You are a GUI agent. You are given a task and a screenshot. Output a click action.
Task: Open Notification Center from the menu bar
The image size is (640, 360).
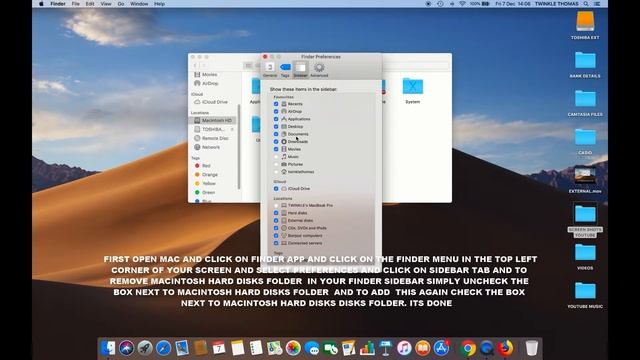(597, 4)
